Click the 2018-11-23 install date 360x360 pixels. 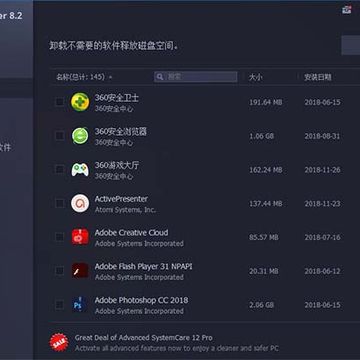click(x=322, y=204)
